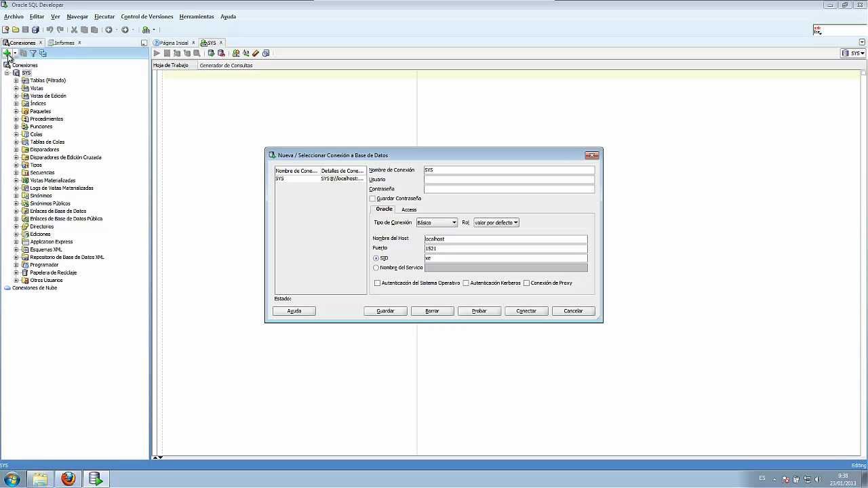This screenshot has width=868, height=488.
Task: Click Conectar button
Action: tap(526, 311)
